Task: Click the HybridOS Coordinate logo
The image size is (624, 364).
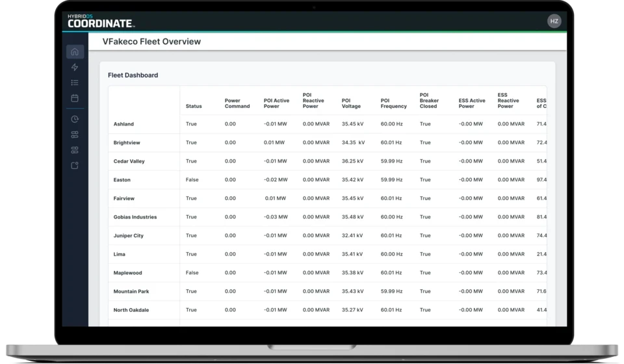Action: coord(101,21)
